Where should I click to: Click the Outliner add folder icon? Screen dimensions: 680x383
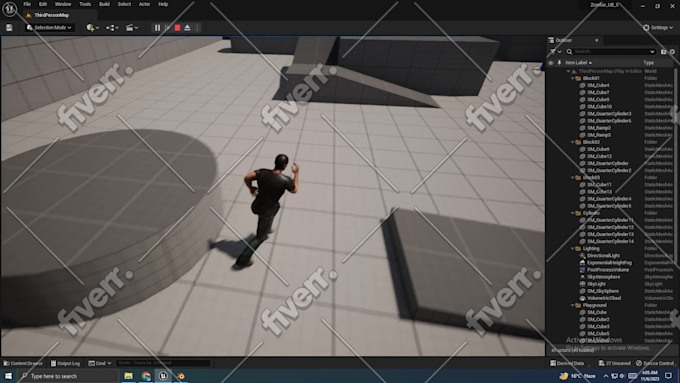(x=664, y=52)
